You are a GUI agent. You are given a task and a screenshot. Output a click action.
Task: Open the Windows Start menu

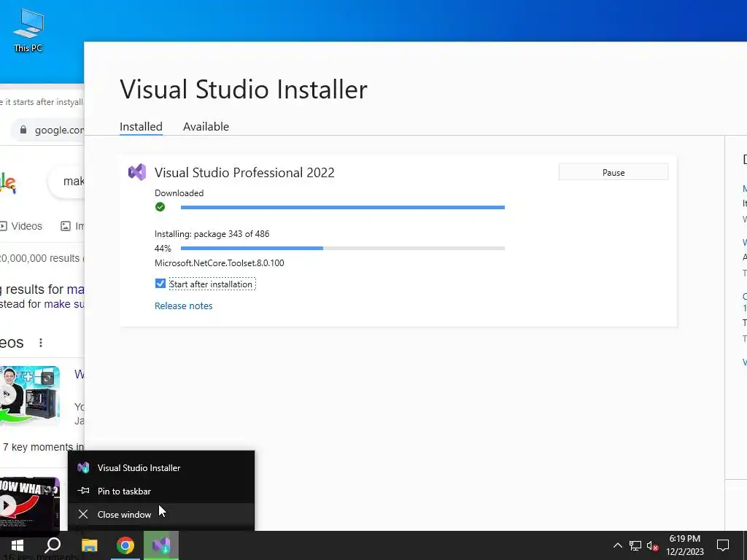click(x=18, y=545)
